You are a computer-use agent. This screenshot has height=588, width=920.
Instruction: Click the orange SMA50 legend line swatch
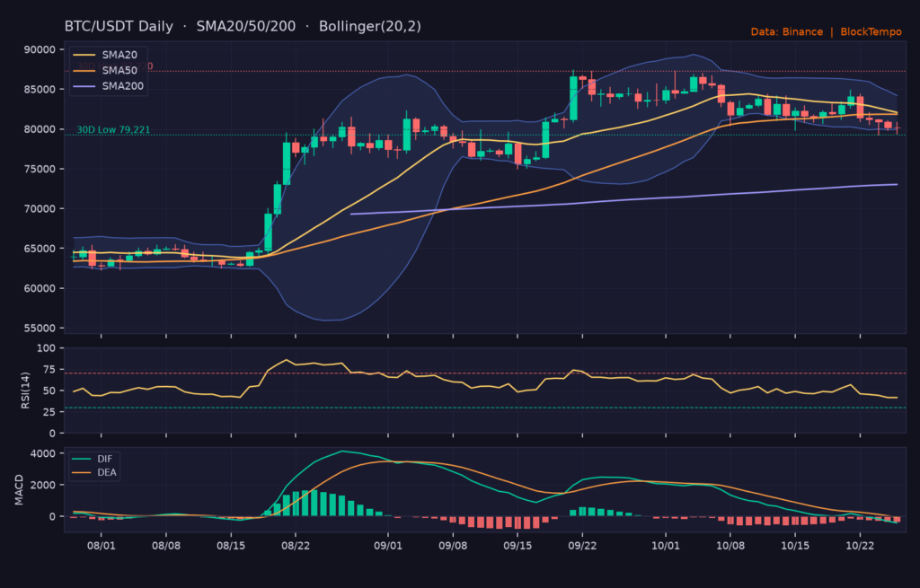pyautogui.click(x=84, y=70)
